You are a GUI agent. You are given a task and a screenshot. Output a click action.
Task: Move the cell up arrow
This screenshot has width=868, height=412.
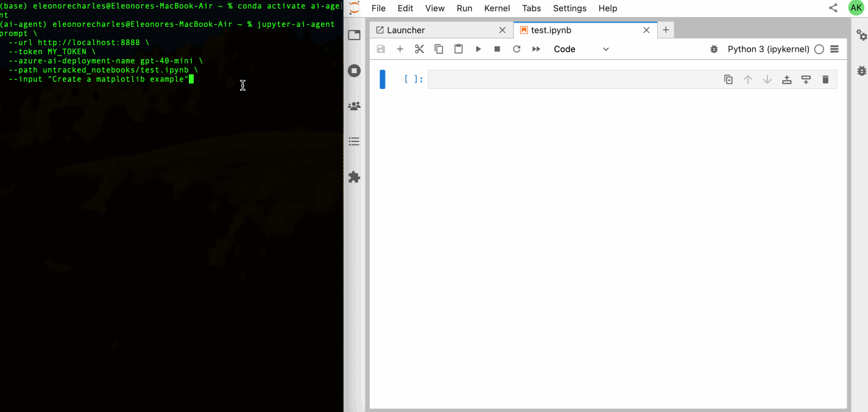748,79
